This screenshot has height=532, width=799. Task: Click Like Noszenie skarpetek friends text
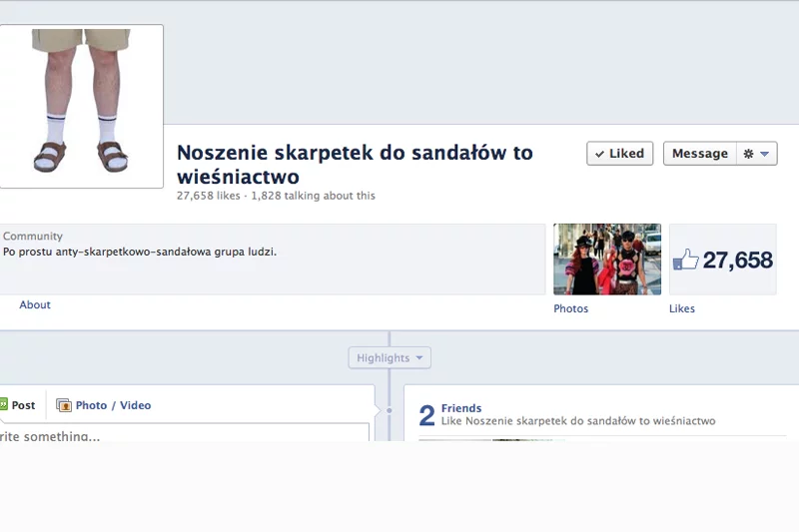pyautogui.click(x=578, y=421)
